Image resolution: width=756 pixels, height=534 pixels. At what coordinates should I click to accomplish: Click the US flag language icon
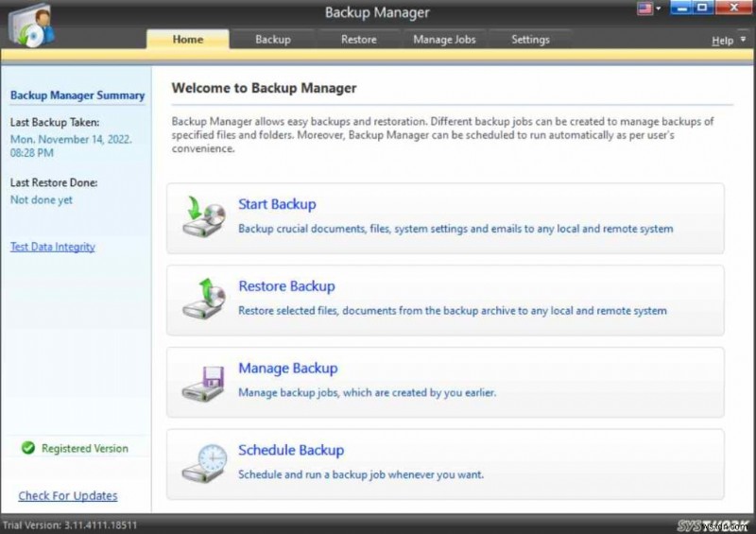646,9
